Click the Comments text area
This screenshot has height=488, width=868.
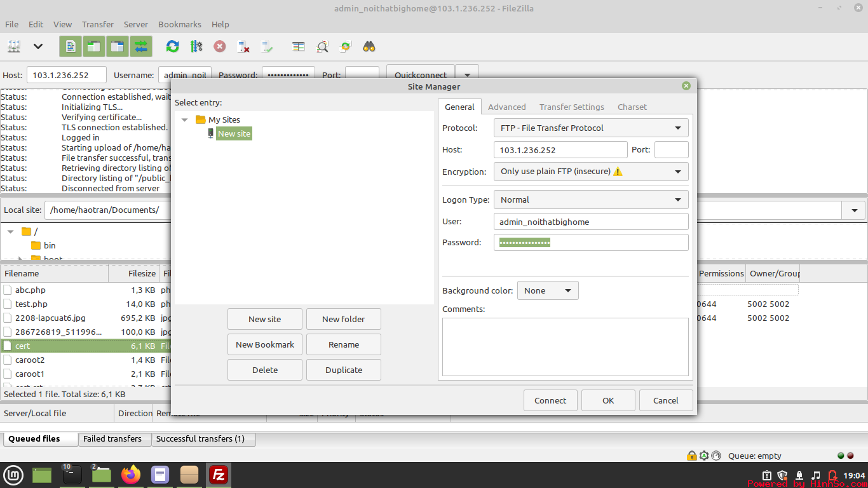566,347
